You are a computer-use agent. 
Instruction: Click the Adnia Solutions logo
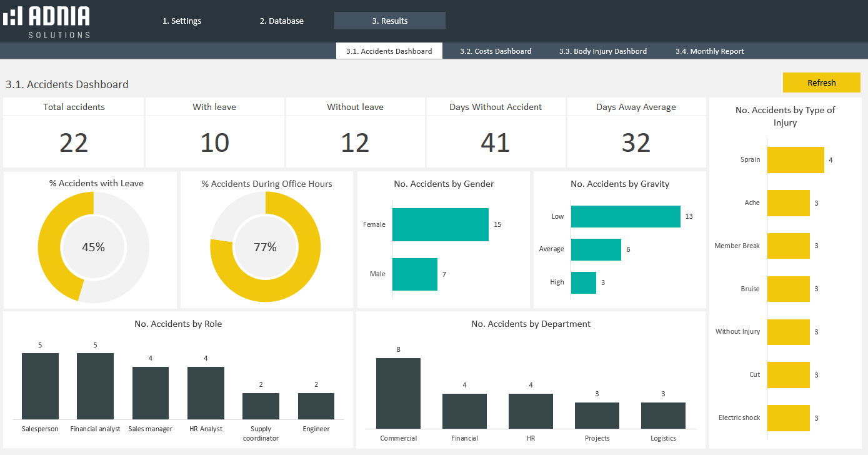point(47,21)
